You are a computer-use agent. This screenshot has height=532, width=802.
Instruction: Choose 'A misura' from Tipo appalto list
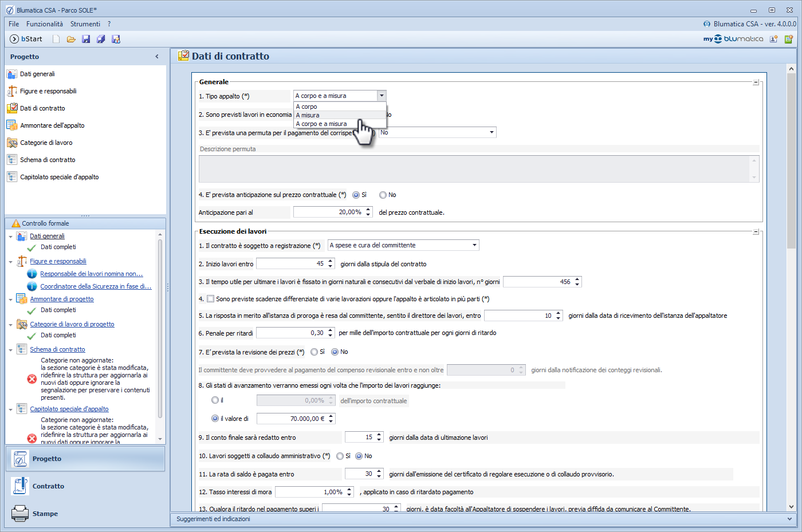308,115
